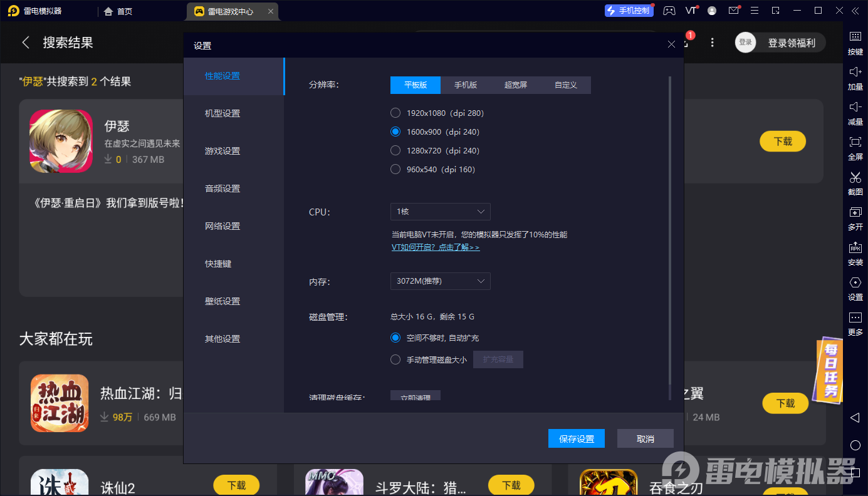Click the VT status icon in the title bar

pyautogui.click(x=690, y=11)
